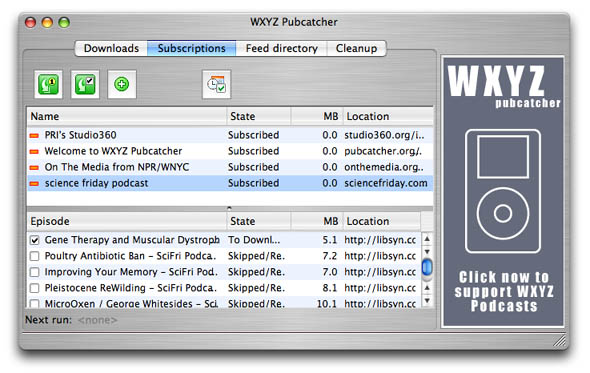The height and width of the screenshot is (373, 590).
Task: Click the WXYZ pubcatcher logo in the banner
Action: pos(503,86)
